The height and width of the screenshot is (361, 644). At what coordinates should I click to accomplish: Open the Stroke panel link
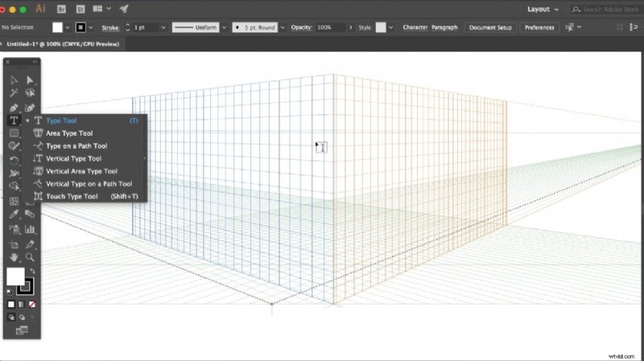(x=110, y=28)
